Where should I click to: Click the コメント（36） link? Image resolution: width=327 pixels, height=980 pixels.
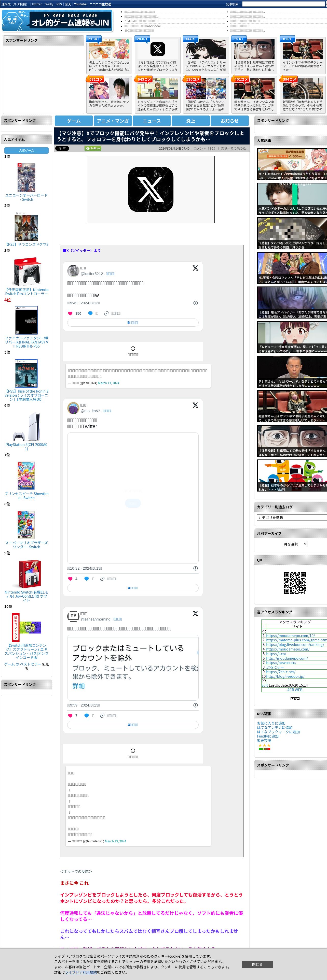(x=205, y=149)
